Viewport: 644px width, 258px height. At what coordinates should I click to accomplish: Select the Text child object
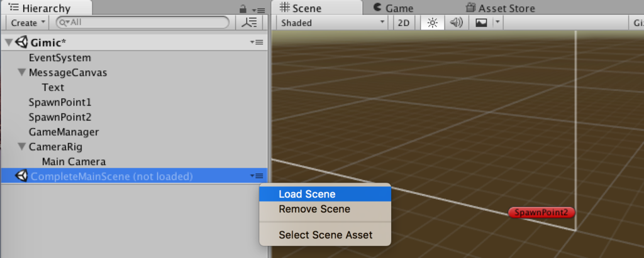click(x=53, y=87)
